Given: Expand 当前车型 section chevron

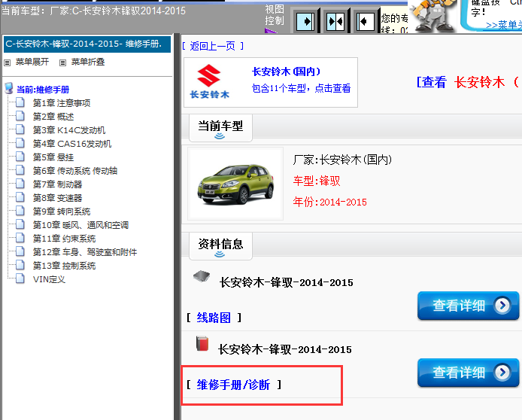Looking at the screenshot, I should (220, 136).
